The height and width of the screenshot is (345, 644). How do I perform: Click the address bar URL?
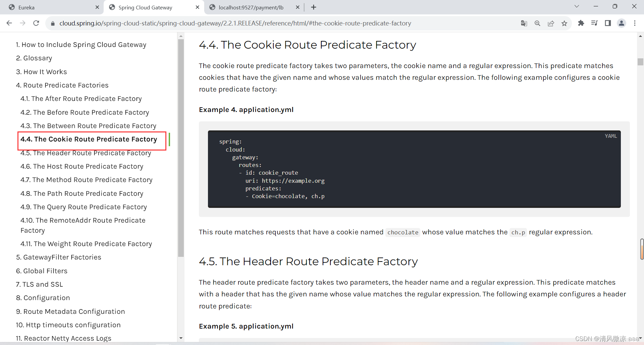click(235, 23)
